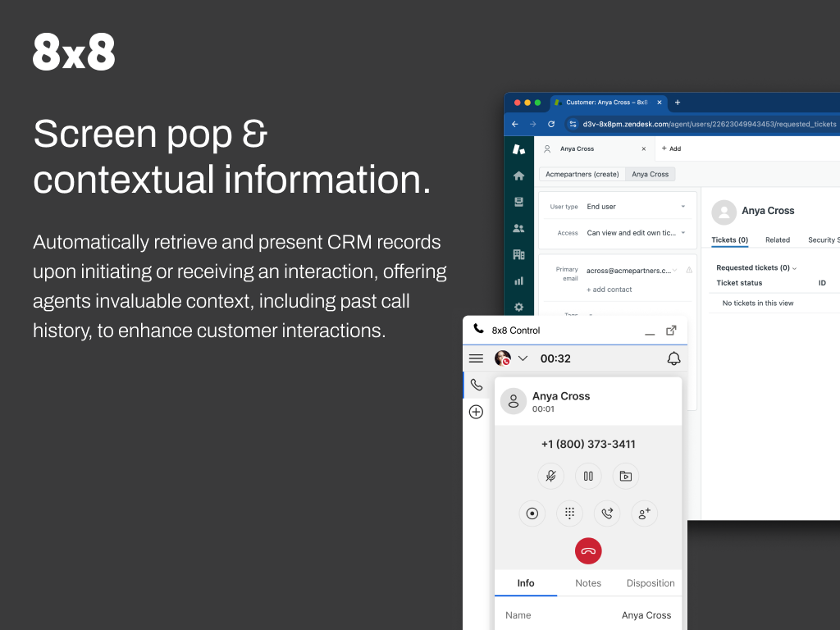The width and height of the screenshot is (840, 630).
Task: Click the '+ add contact' link
Action: coord(609,290)
